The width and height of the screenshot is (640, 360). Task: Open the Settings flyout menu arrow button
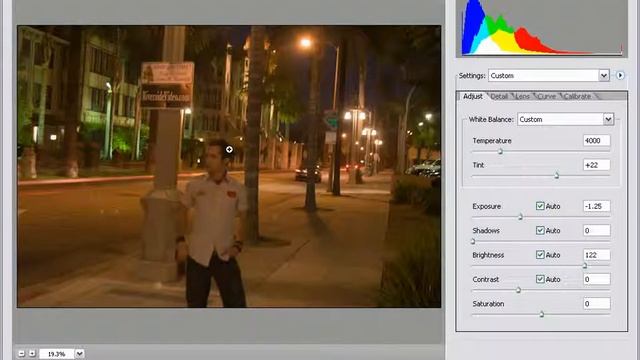tap(620, 76)
